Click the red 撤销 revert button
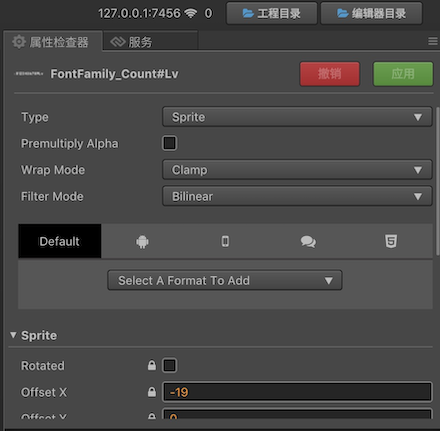 click(330, 74)
